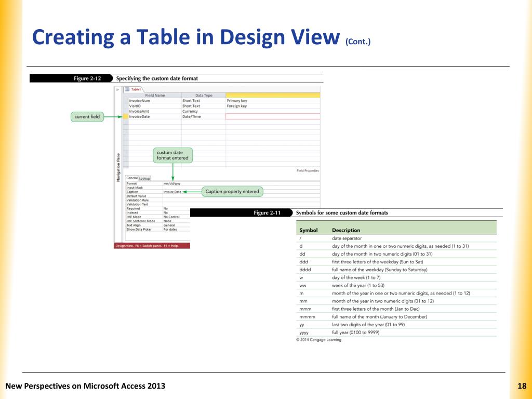Click the Primary key description cell
Viewport: 532px width, 399px height.
point(273,101)
